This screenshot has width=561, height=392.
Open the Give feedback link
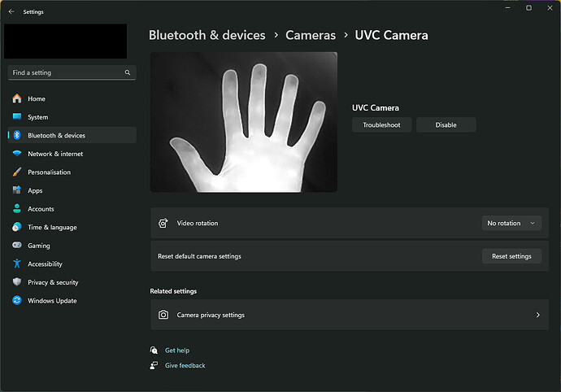185,365
